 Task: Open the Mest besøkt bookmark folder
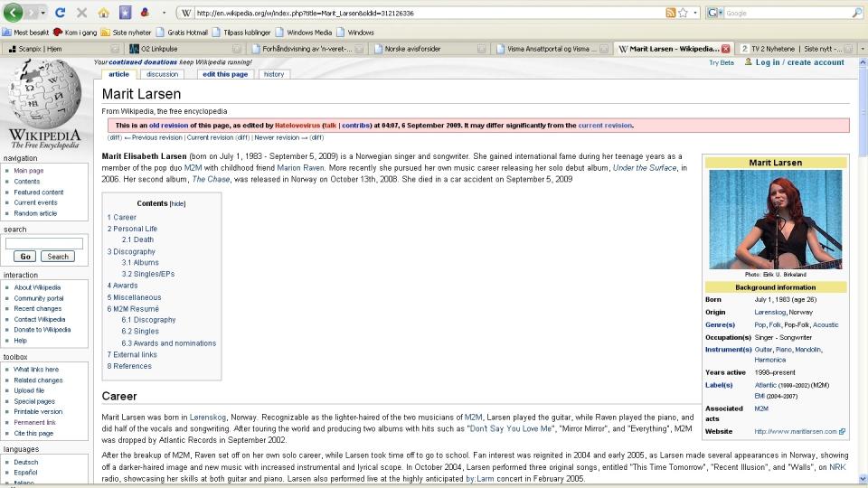[25, 33]
